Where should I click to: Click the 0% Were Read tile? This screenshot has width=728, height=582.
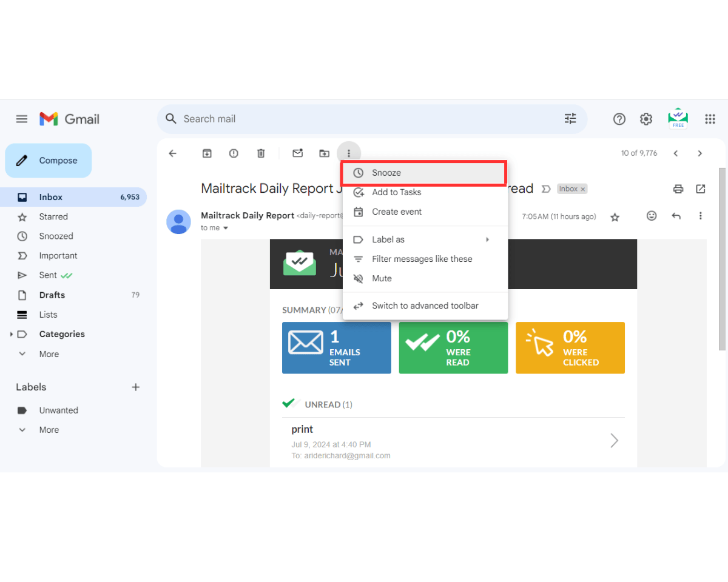pos(453,347)
